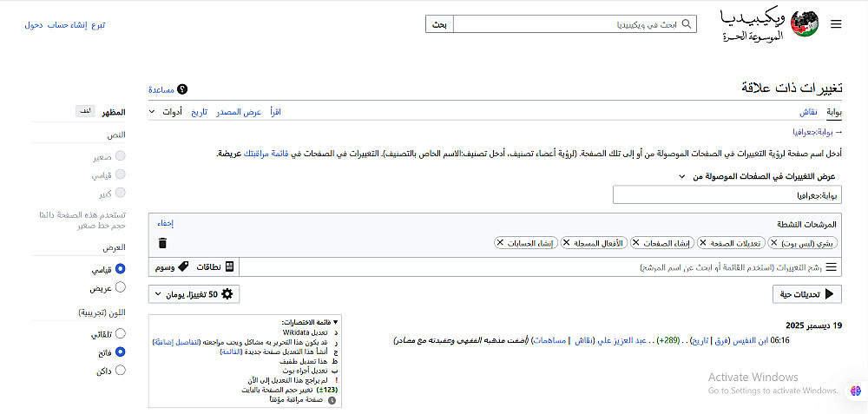Open filter menu three-line icon
This screenshot has width=868, height=414.
pyautogui.click(x=832, y=267)
